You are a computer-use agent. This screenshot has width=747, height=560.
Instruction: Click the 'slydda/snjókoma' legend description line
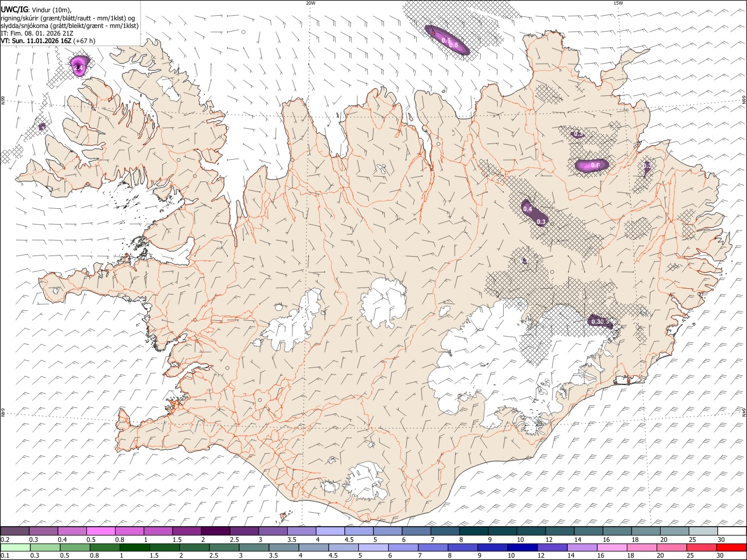click(x=69, y=26)
